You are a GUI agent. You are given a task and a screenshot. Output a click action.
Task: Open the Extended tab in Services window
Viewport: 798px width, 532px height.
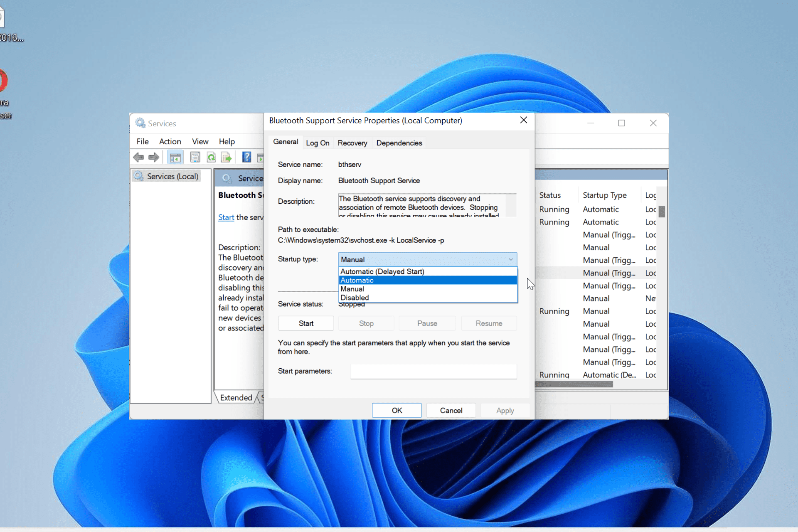point(236,398)
